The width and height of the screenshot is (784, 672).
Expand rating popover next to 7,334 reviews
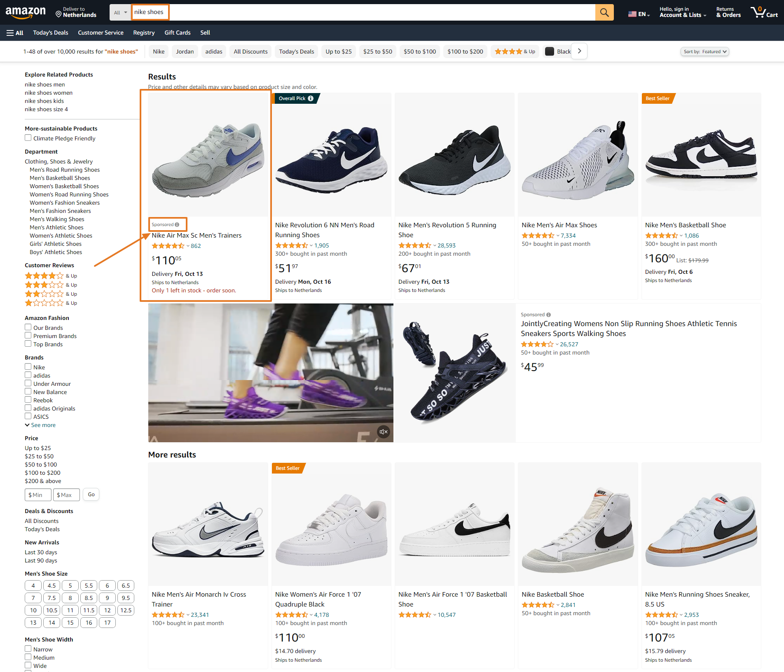(558, 236)
